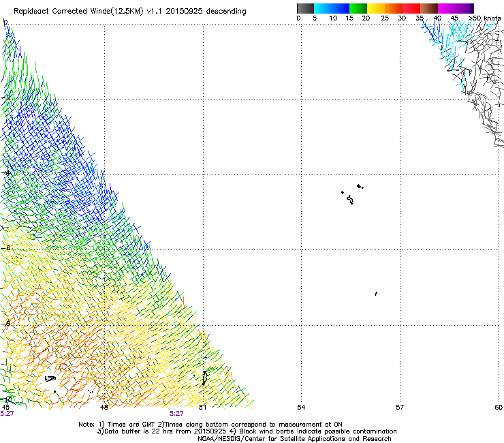This screenshot has width=504, height=443.
Task: Click the purple '5:27' time below longitude 45
Action: pyautogui.click(x=7, y=414)
